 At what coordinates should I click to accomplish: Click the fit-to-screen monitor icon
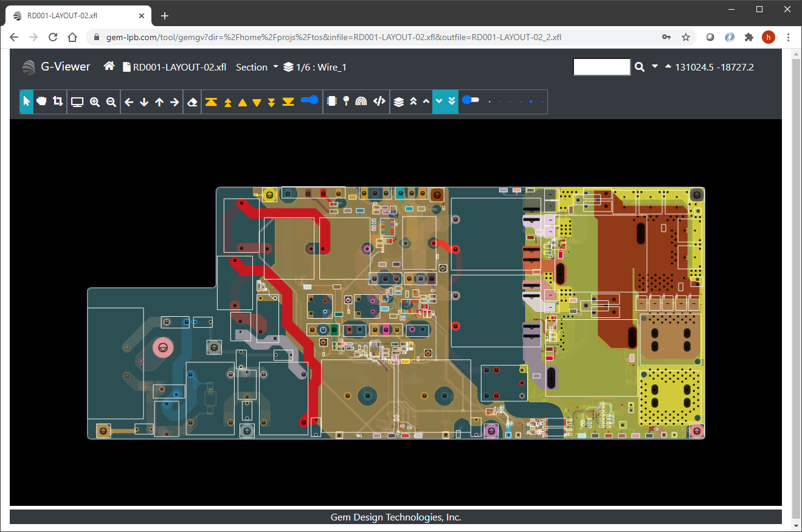coord(77,102)
